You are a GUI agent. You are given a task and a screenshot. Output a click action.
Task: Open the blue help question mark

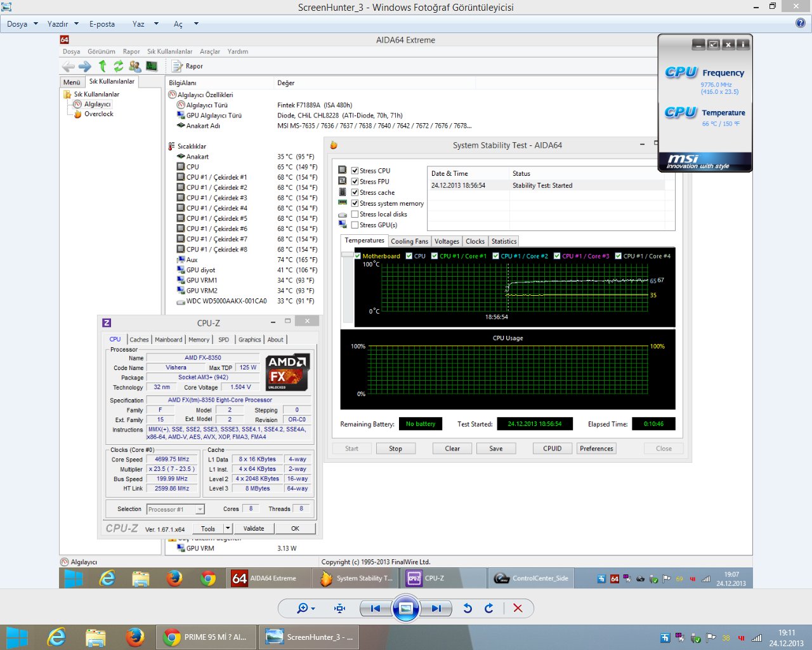coord(800,23)
